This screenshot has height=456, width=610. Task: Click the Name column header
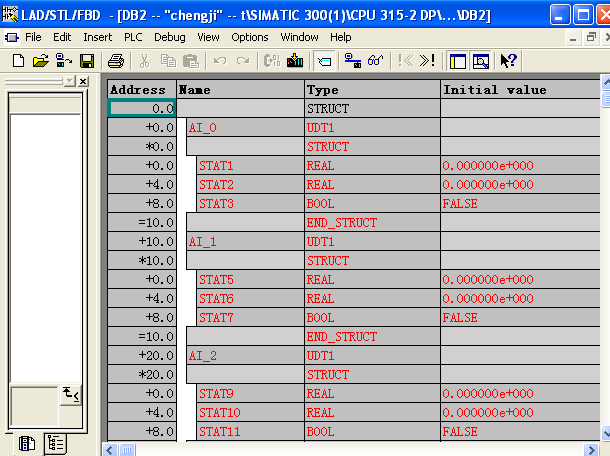click(240, 89)
